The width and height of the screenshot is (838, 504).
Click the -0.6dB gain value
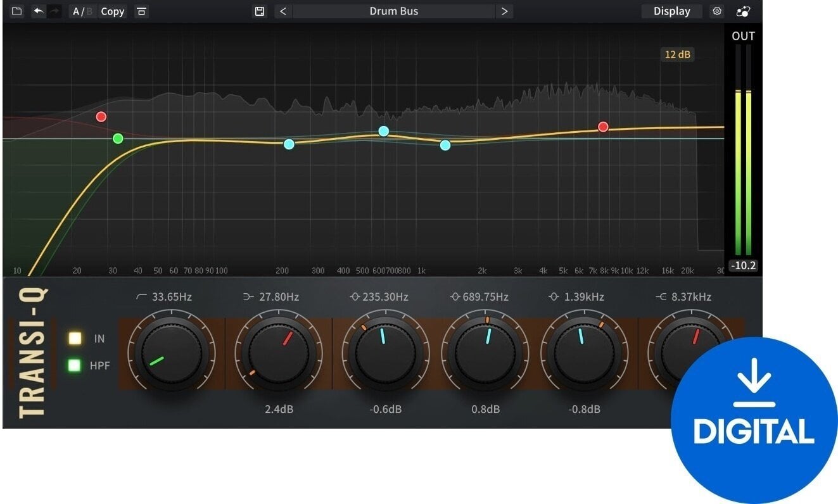click(x=386, y=409)
